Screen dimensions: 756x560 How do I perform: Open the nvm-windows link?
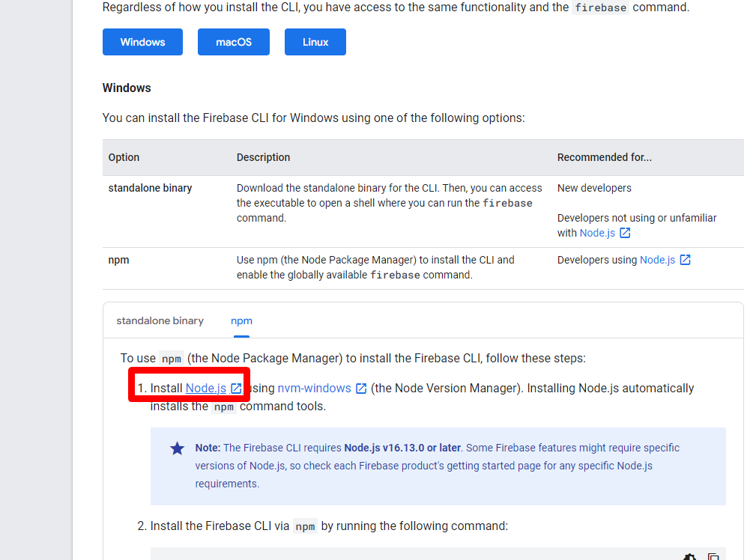314,388
